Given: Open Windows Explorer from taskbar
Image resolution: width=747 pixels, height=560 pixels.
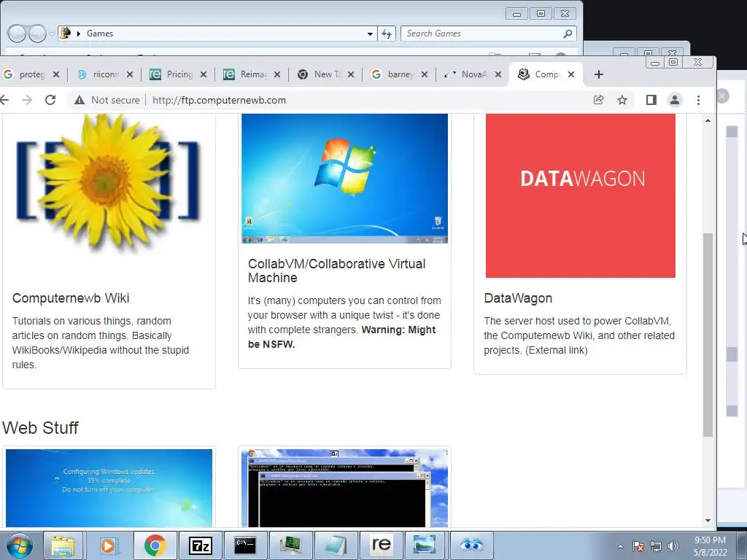Looking at the screenshot, I should click(x=63, y=545).
